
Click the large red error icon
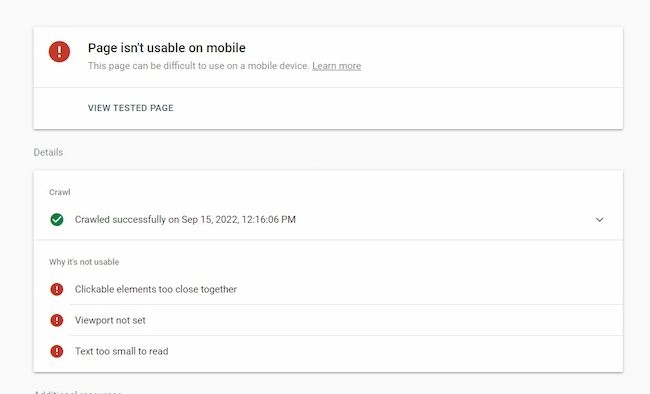pos(59,51)
